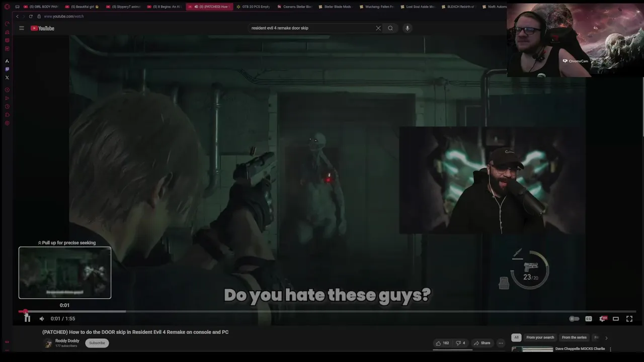Pause the video with the player button
This screenshot has width=644, height=362.
(27, 318)
